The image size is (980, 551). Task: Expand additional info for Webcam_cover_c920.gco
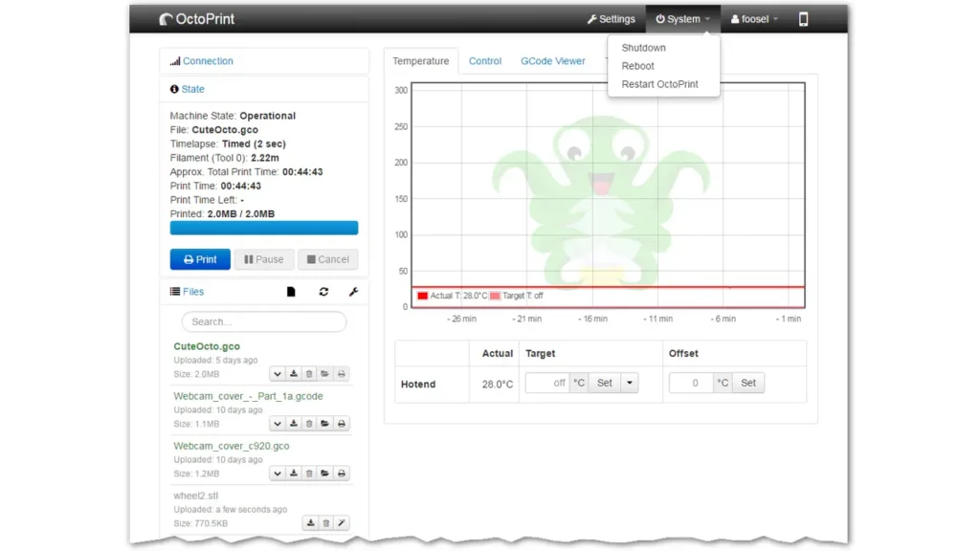tap(277, 474)
